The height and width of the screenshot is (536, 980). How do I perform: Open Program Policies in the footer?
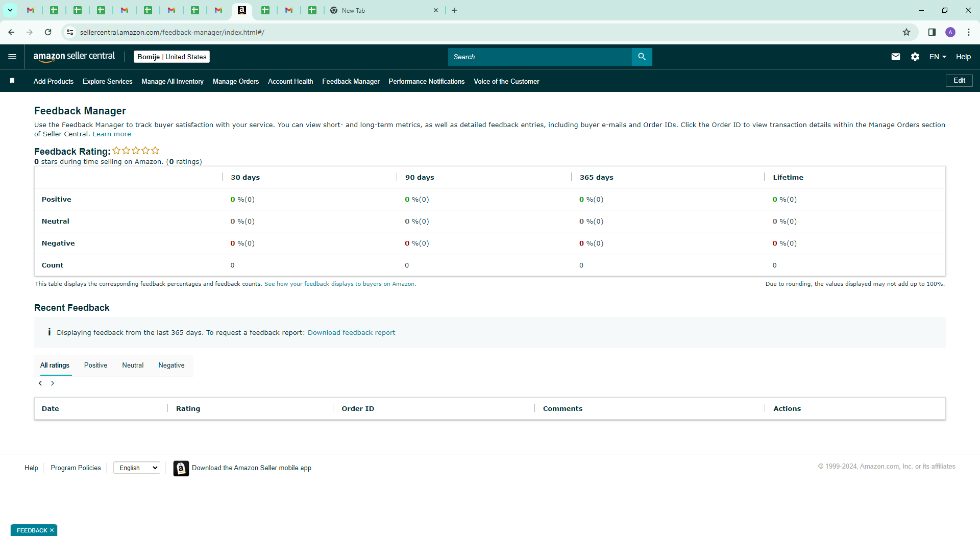coord(76,468)
